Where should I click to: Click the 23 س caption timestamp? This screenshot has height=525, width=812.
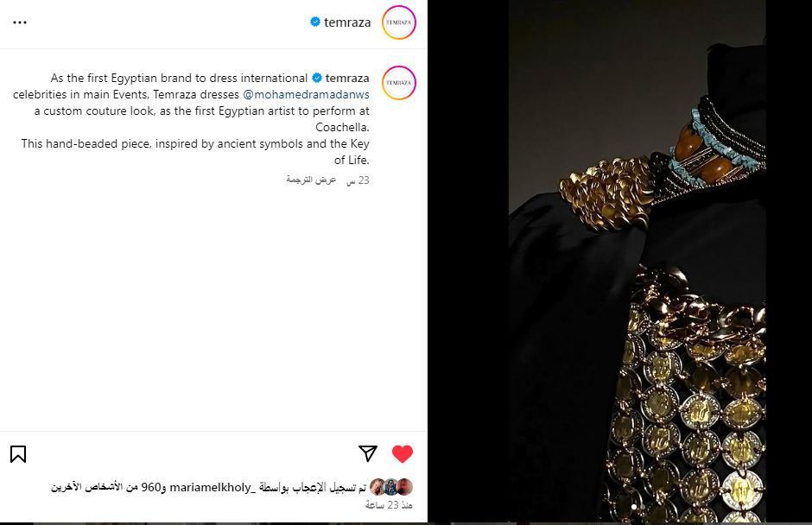(358, 180)
